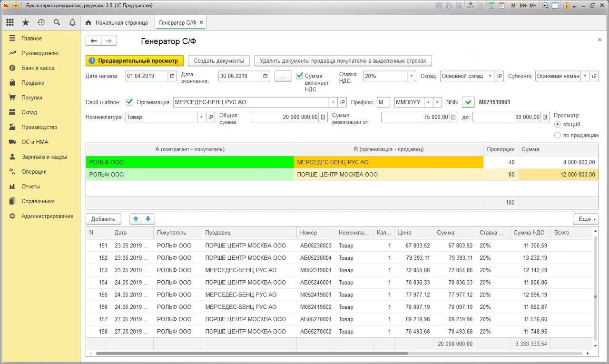Switch to Начальная страница tab
Image resolution: width=609 pixels, height=364 pixels.
pyautogui.click(x=117, y=22)
